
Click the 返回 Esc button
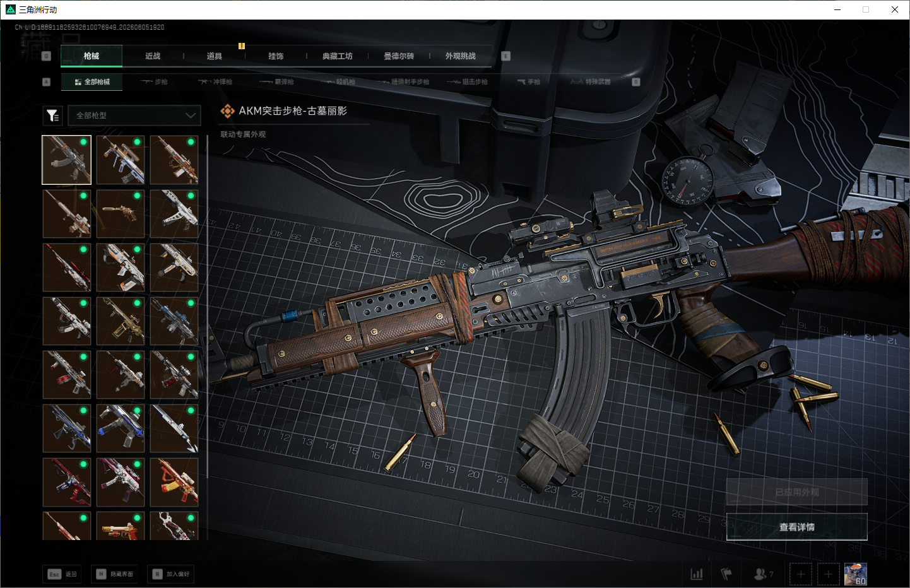pos(62,574)
